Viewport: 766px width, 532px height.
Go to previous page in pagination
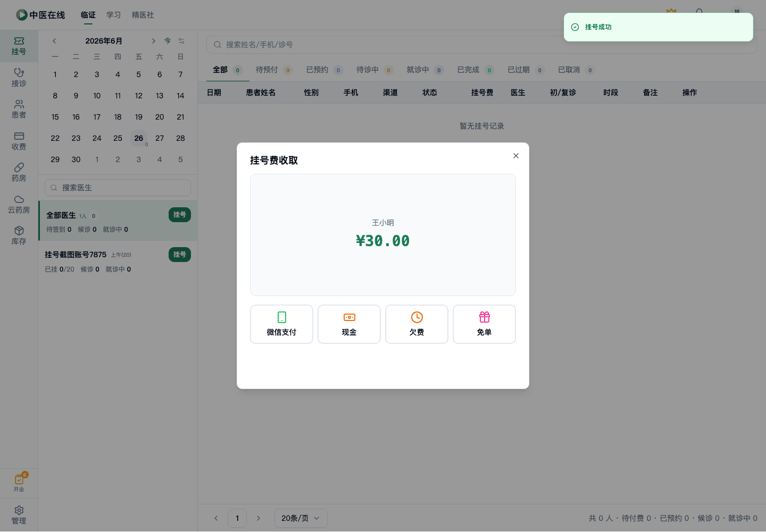coord(216,518)
